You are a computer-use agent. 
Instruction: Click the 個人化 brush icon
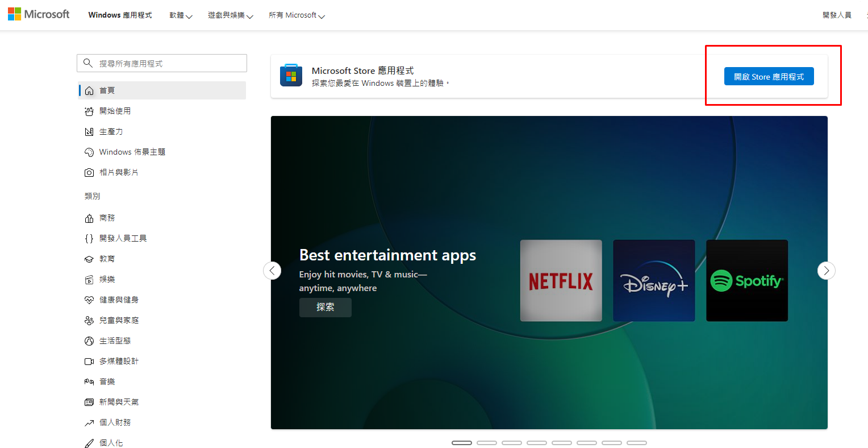[x=89, y=443]
